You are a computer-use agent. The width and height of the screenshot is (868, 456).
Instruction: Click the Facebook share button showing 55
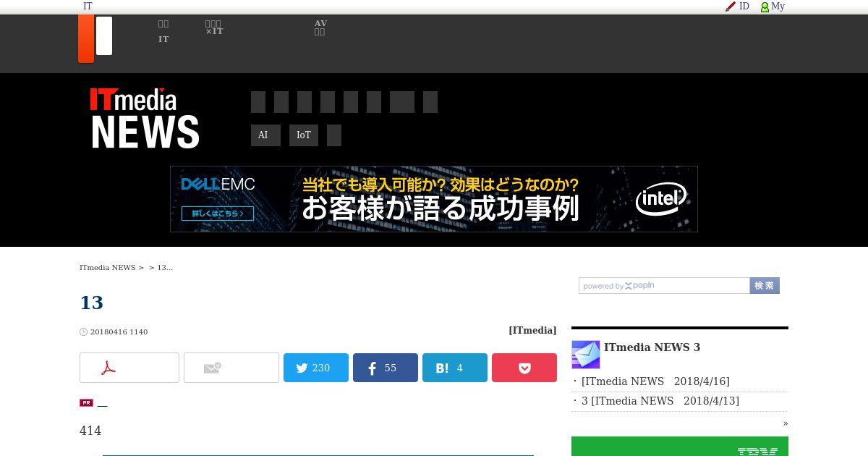point(386,368)
